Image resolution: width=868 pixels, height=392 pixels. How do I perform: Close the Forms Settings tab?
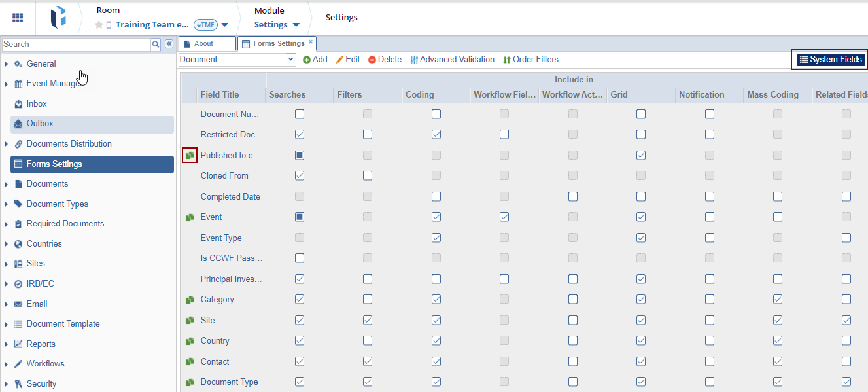pyautogui.click(x=311, y=42)
